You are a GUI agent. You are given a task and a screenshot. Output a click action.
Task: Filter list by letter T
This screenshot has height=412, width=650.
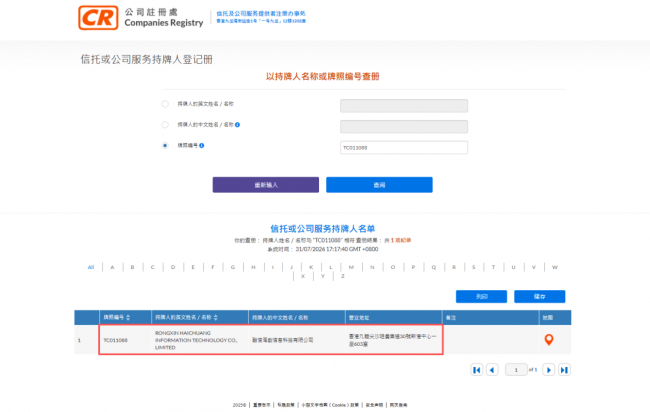tap(493, 267)
